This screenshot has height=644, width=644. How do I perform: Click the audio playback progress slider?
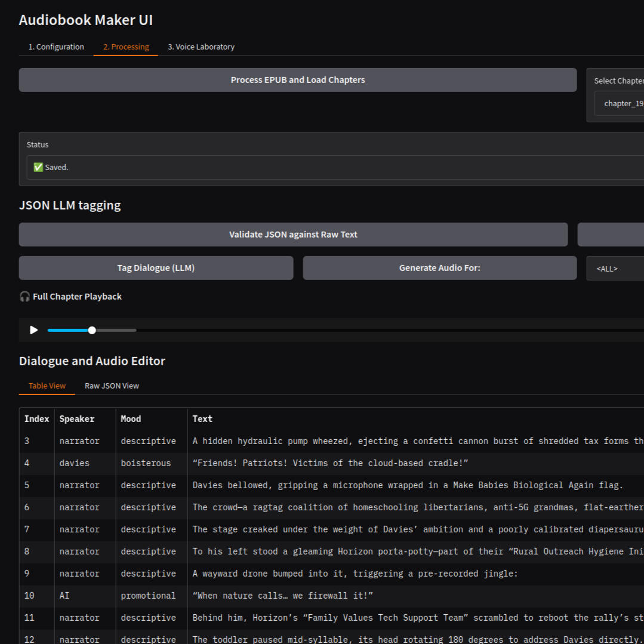click(92, 330)
